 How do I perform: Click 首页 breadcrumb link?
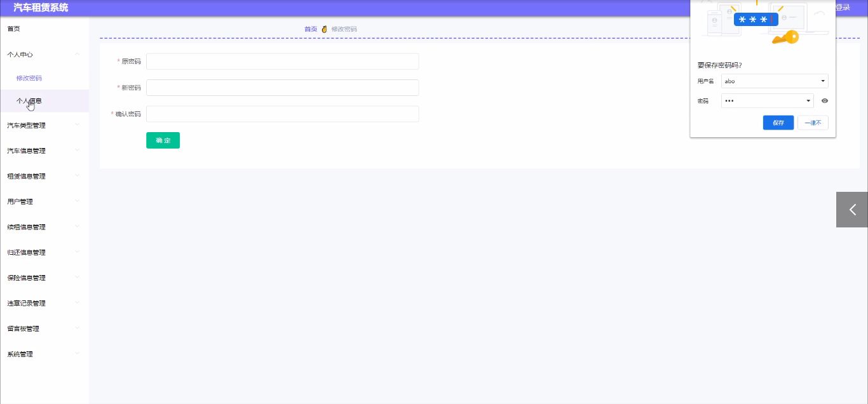point(311,29)
